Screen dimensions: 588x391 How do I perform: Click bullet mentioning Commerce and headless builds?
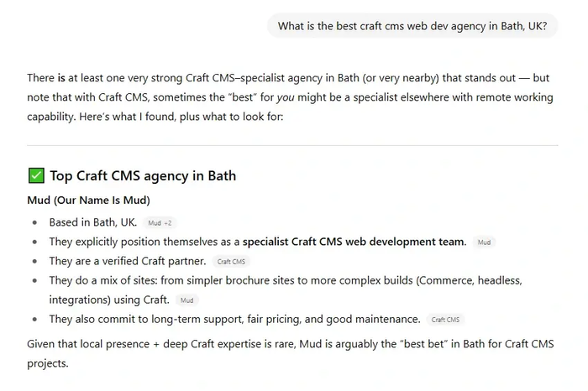(286, 289)
